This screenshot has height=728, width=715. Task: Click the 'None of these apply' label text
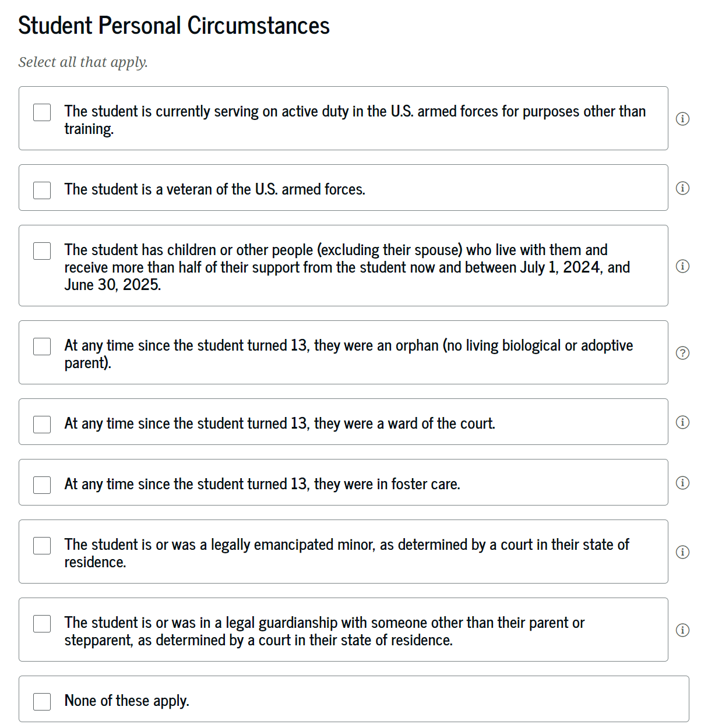tap(126, 701)
